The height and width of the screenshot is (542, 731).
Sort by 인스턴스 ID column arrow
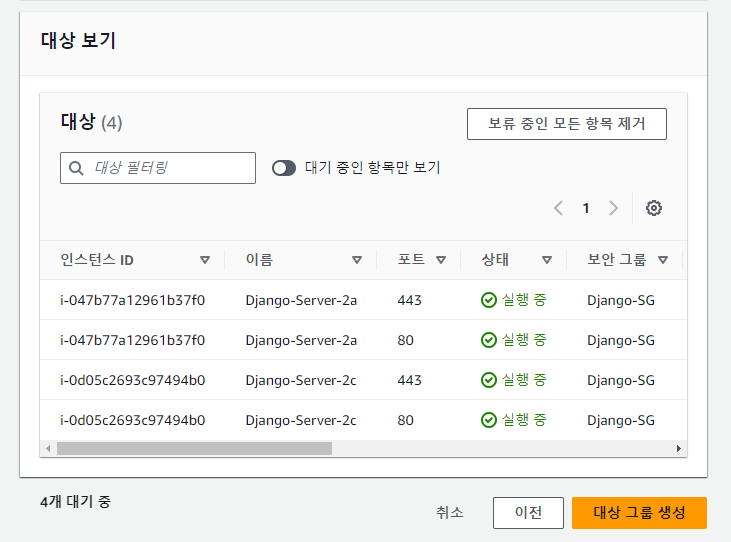(x=205, y=260)
